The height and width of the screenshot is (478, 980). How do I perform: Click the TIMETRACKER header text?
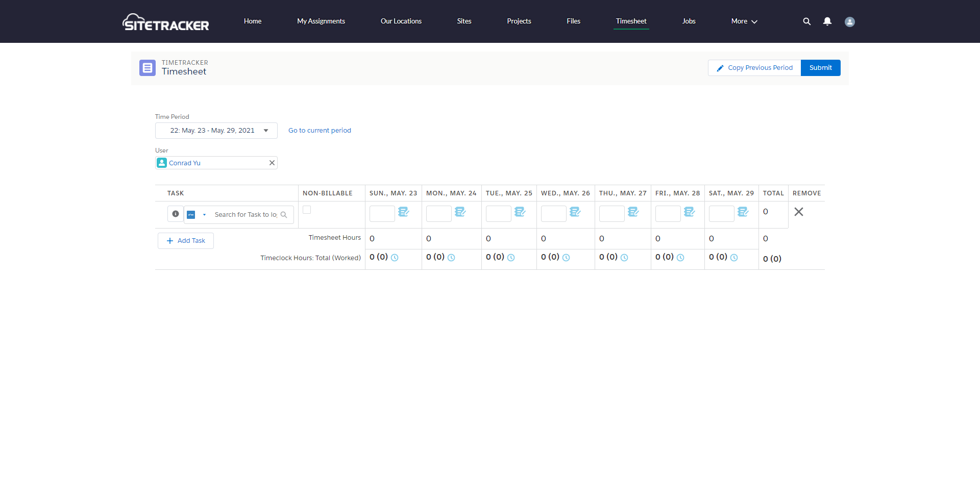[185, 63]
